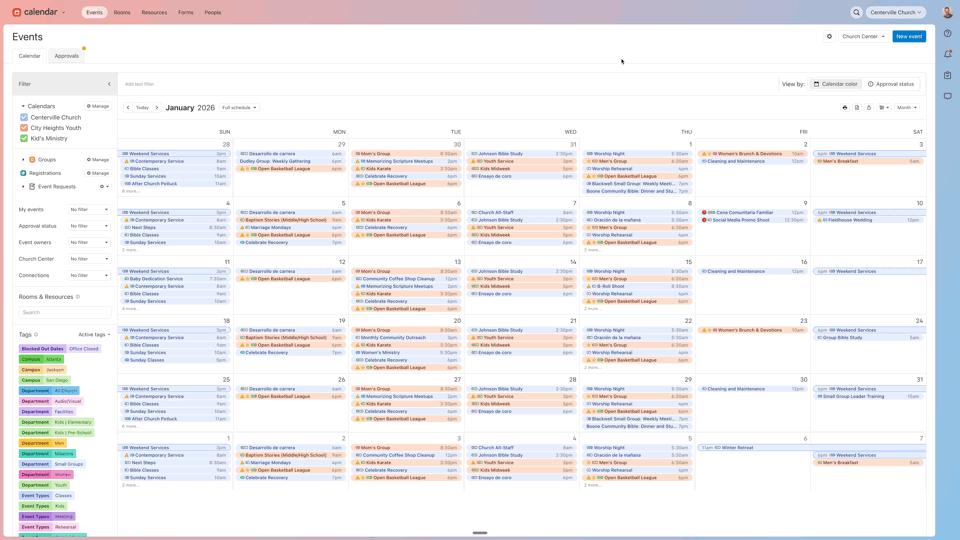Screen dimensions: 960x540
Task: Open the Month view dropdown
Action: coord(906,108)
